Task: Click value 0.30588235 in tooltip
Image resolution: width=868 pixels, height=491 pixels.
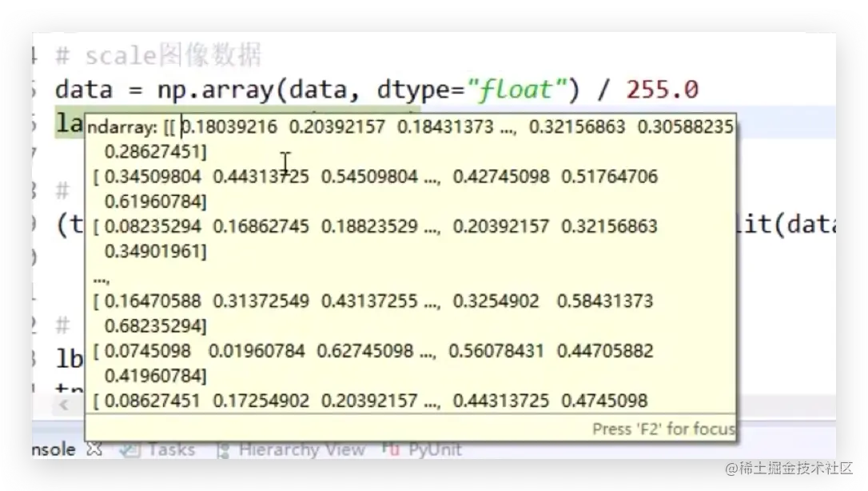Action: click(x=685, y=127)
